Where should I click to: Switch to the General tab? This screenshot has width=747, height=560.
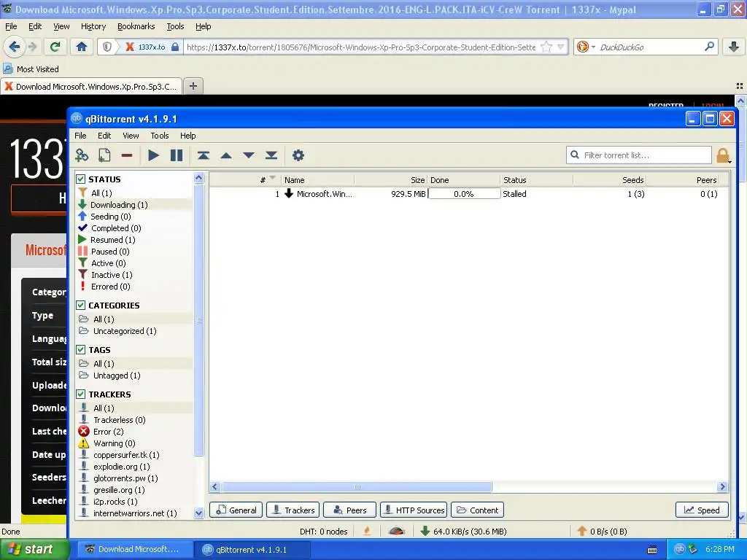pyautogui.click(x=236, y=510)
